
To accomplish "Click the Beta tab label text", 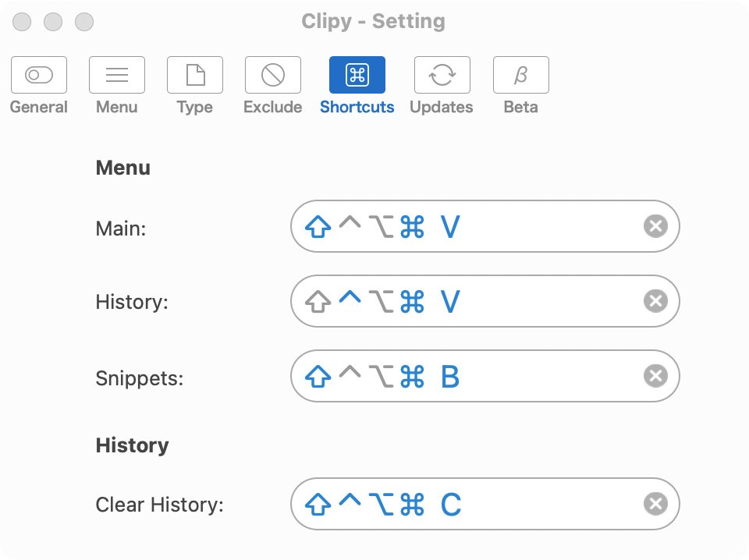I will 521,107.
